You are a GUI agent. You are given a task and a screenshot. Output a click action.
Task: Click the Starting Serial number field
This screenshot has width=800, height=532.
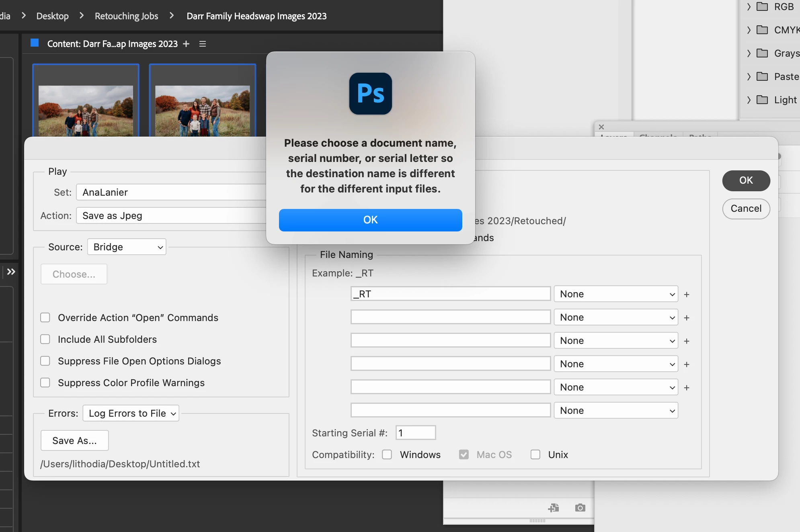pos(415,433)
